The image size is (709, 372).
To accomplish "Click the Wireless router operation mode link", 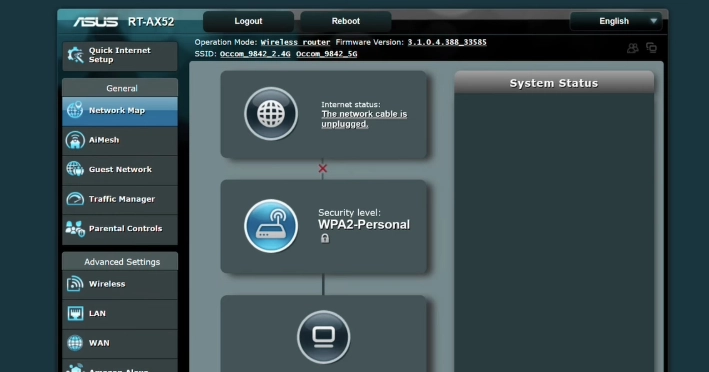I will pos(295,42).
